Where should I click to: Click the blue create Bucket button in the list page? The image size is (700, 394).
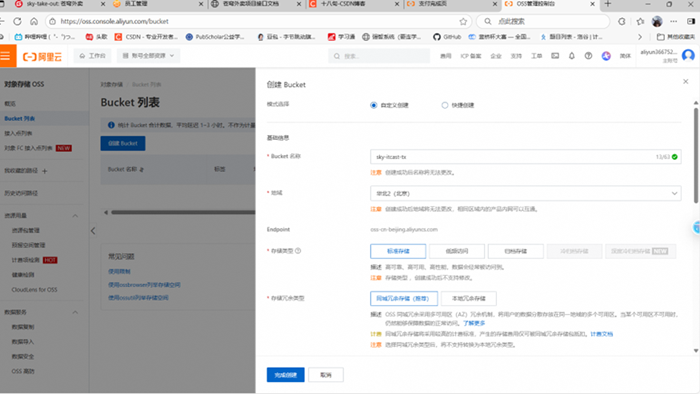[x=123, y=143]
